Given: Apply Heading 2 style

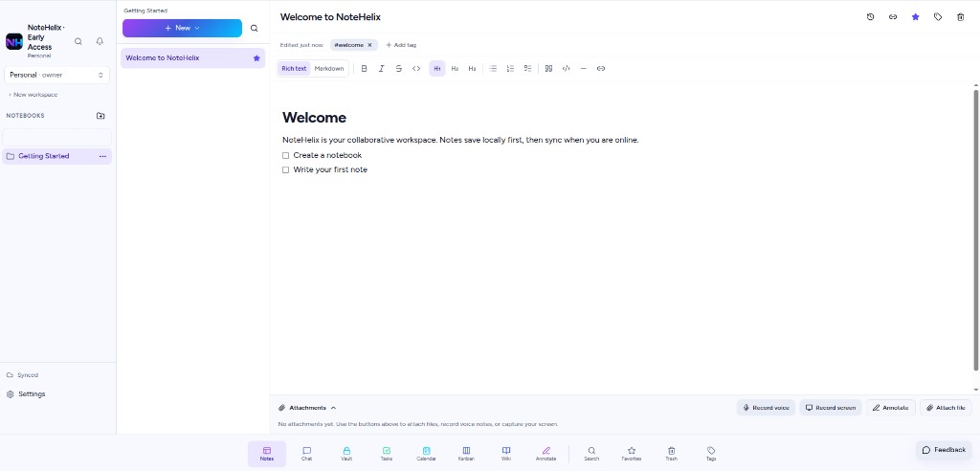Looking at the screenshot, I should point(455,69).
